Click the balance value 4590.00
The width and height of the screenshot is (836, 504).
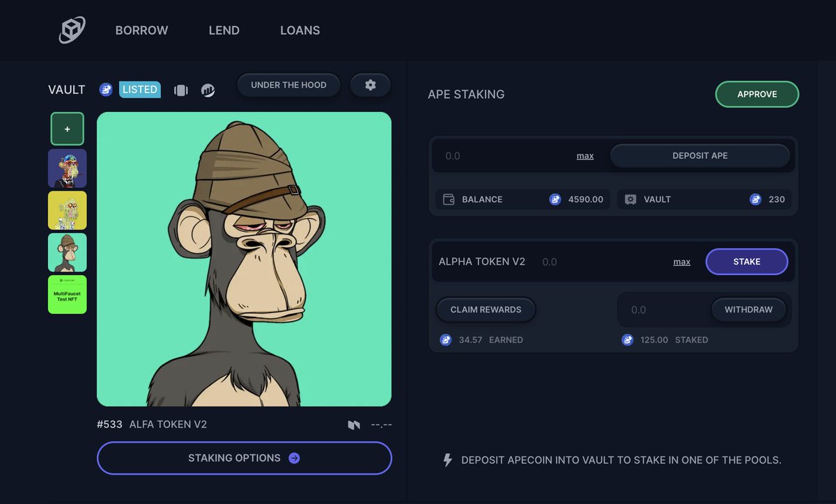tap(586, 199)
